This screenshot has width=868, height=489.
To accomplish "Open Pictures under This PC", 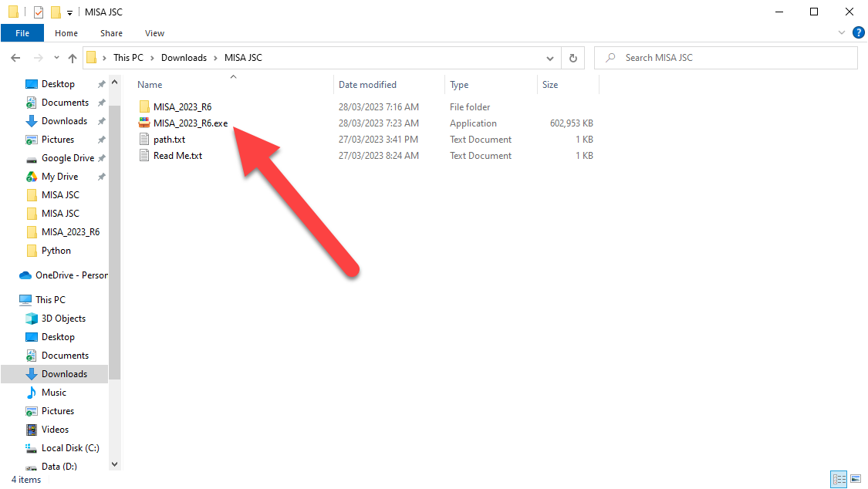I will (58, 411).
